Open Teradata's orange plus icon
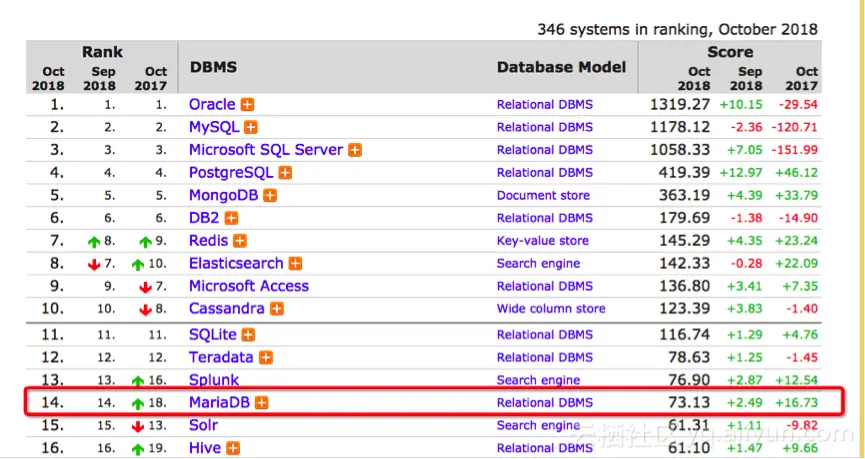The height and width of the screenshot is (459, 865). point(266,357)
